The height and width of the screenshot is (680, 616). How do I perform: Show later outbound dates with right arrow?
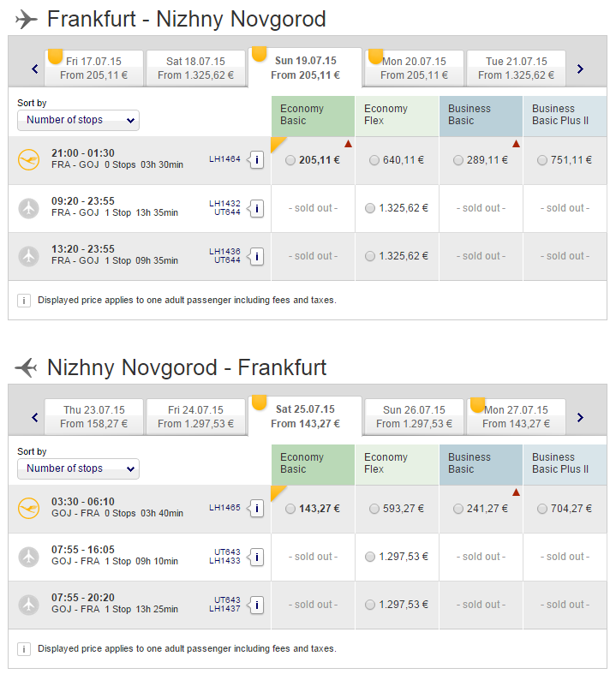coord(580,69)
